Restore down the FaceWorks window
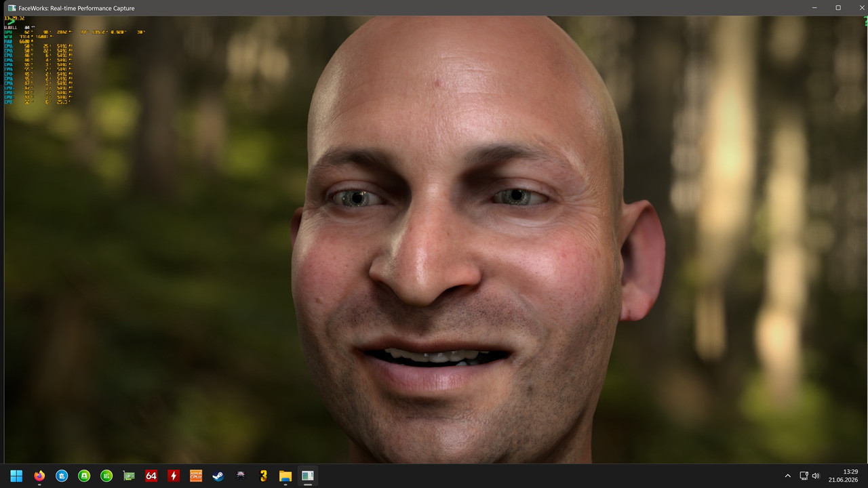The height and width of the screenshot is (488, 868). pos(838,8)
